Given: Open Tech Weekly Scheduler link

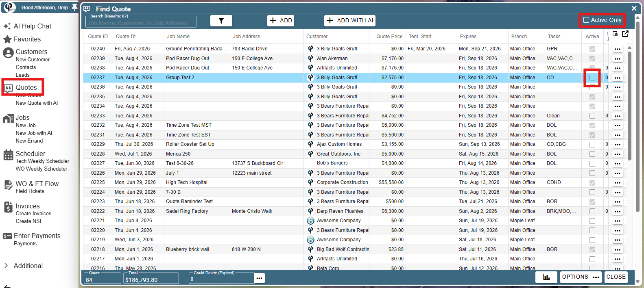Looking at the screenshot, I should point(42,161).
